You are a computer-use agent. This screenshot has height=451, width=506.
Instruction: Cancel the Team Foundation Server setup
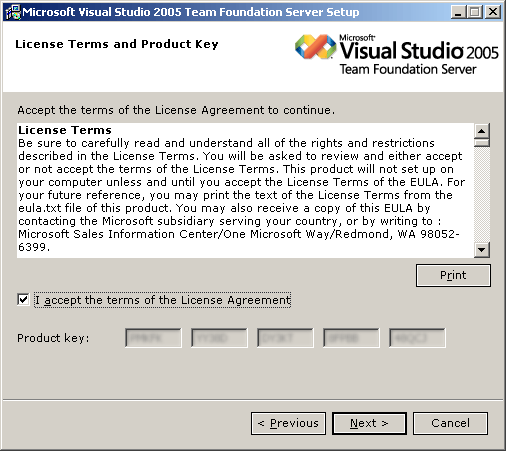(x=450, y=423)
